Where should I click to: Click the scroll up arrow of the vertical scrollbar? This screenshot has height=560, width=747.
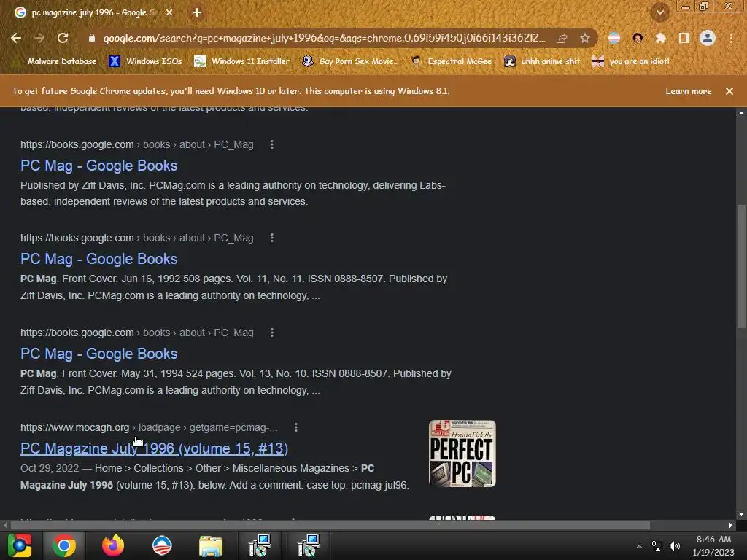click(x=741, y=113)
